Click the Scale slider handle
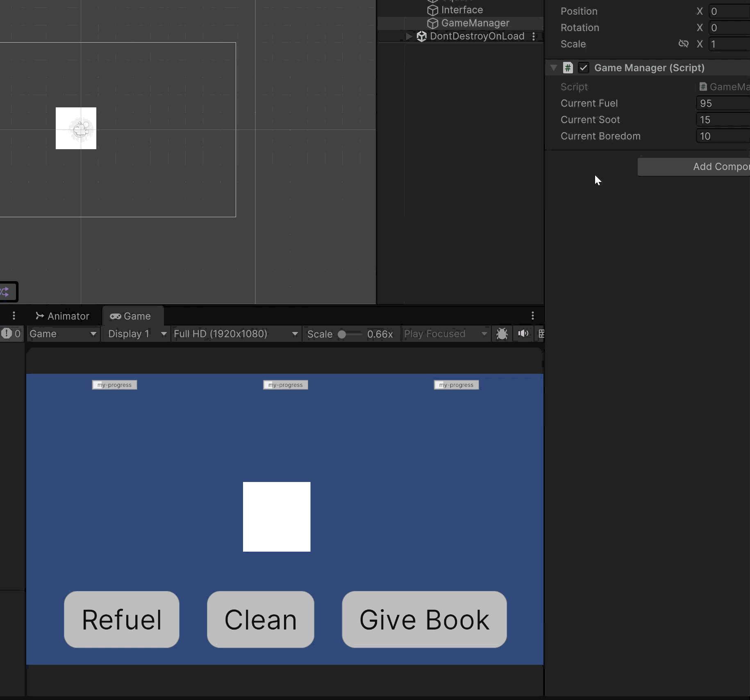This screenshot has width=750, height=700. pyautogui.click(x=342, y=334)
